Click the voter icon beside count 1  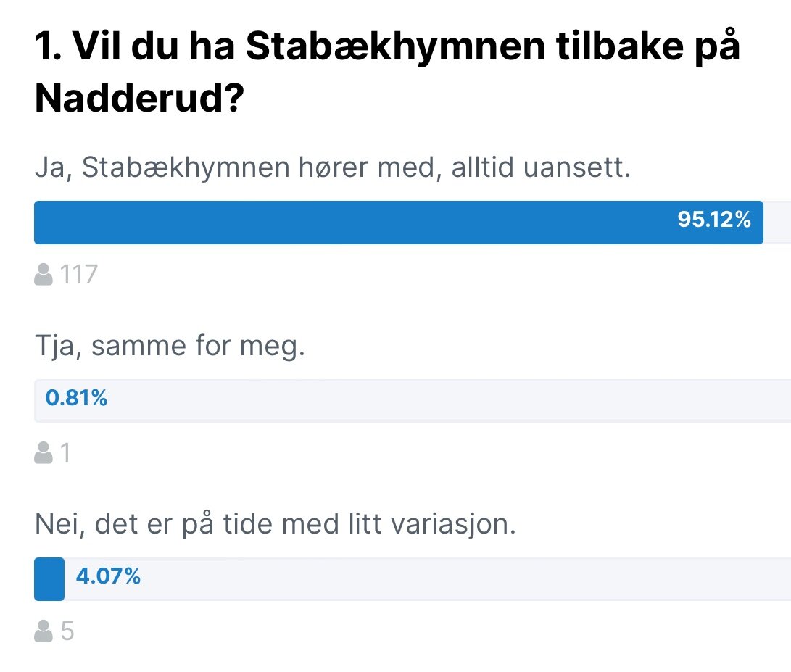tap(44, 452)
